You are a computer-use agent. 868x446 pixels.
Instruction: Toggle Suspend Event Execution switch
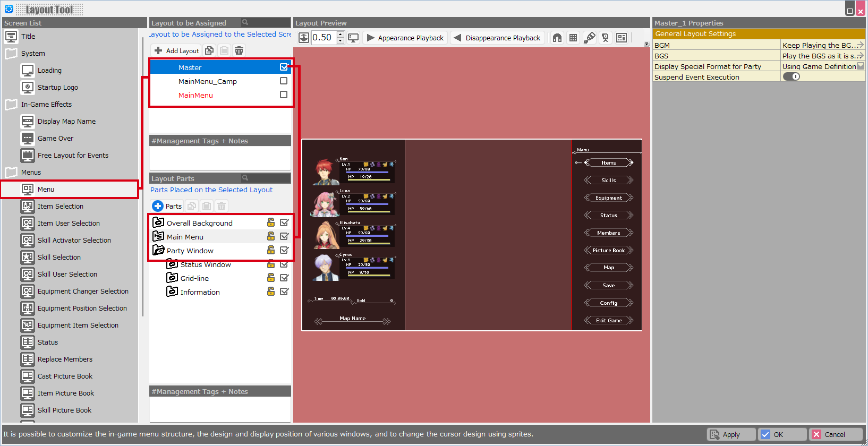point(792,76)
